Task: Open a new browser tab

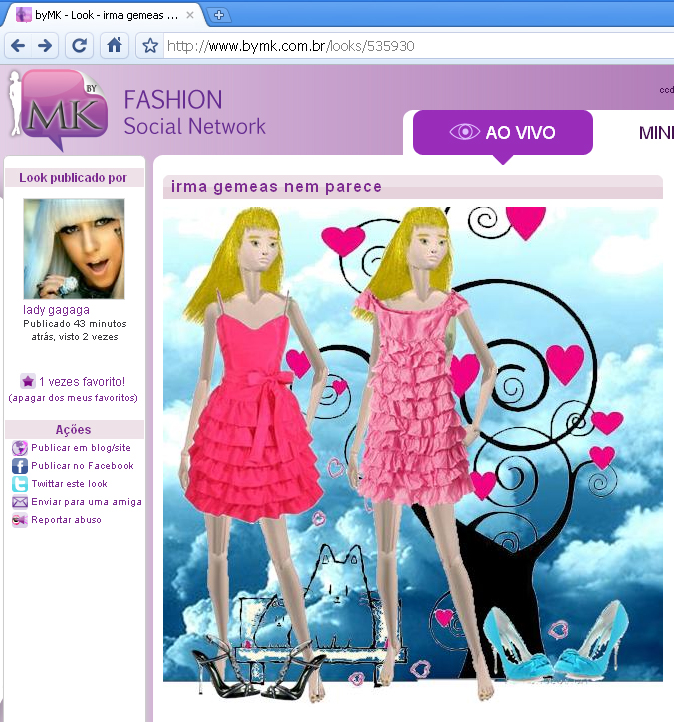Action: tap(219, 15)
